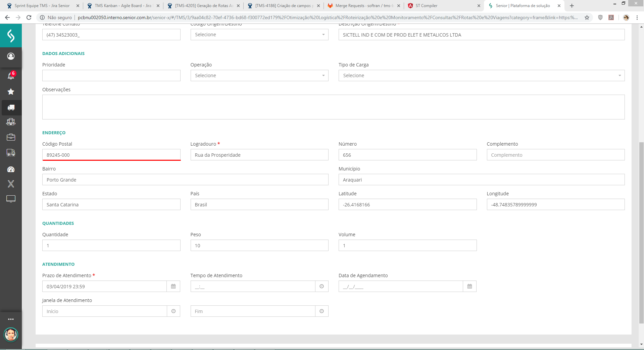This screenshot has height=350, width=644.
Task: Click the Bairro field
Action: (x=185, y=180)
